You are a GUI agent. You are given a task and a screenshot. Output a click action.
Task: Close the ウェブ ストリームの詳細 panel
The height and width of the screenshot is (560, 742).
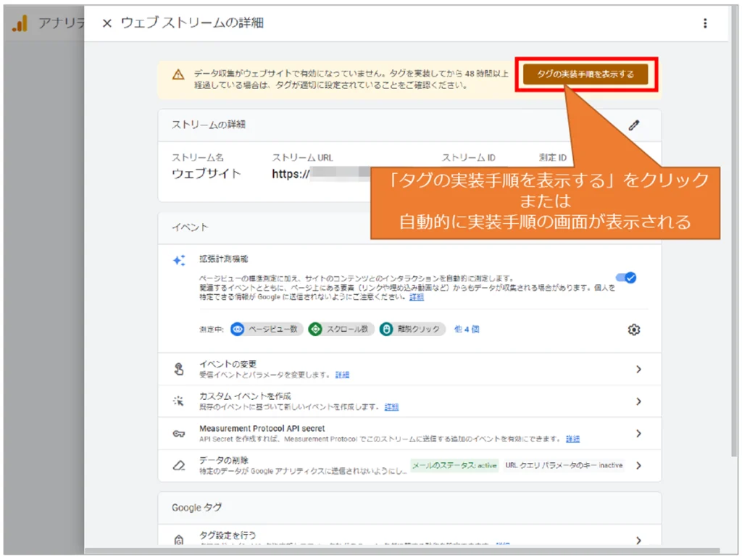[x=107, y=23]
